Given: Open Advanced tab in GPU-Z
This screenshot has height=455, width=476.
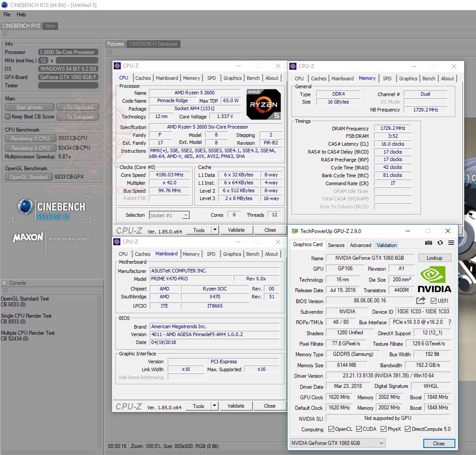Looking at the screenshot, I should pos(361,245).
